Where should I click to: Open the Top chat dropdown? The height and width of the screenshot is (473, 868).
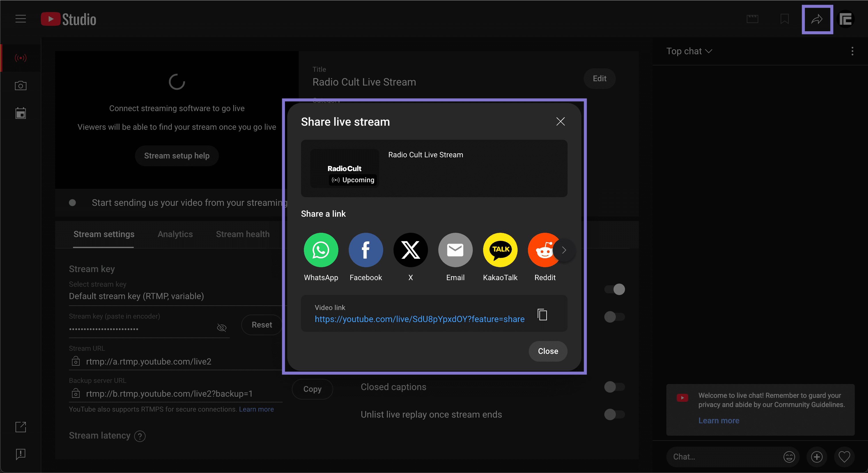(x=689, y=51)
